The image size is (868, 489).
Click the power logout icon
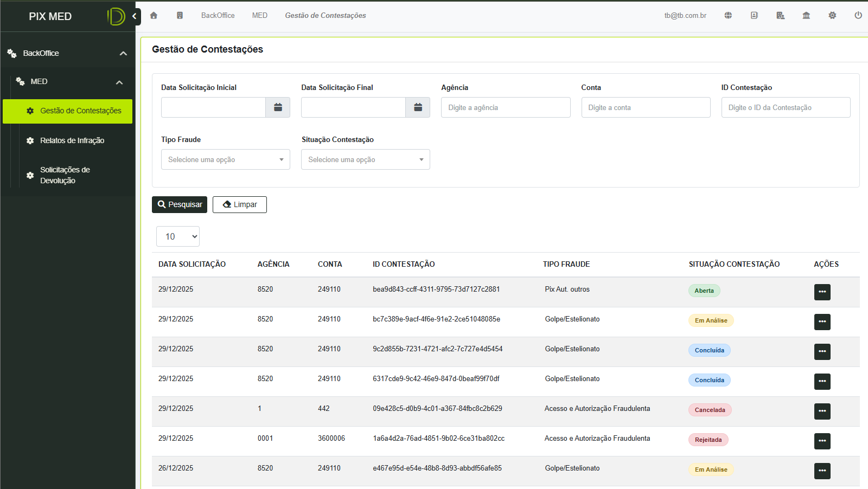pyautogui.click(x=858, y=16)
